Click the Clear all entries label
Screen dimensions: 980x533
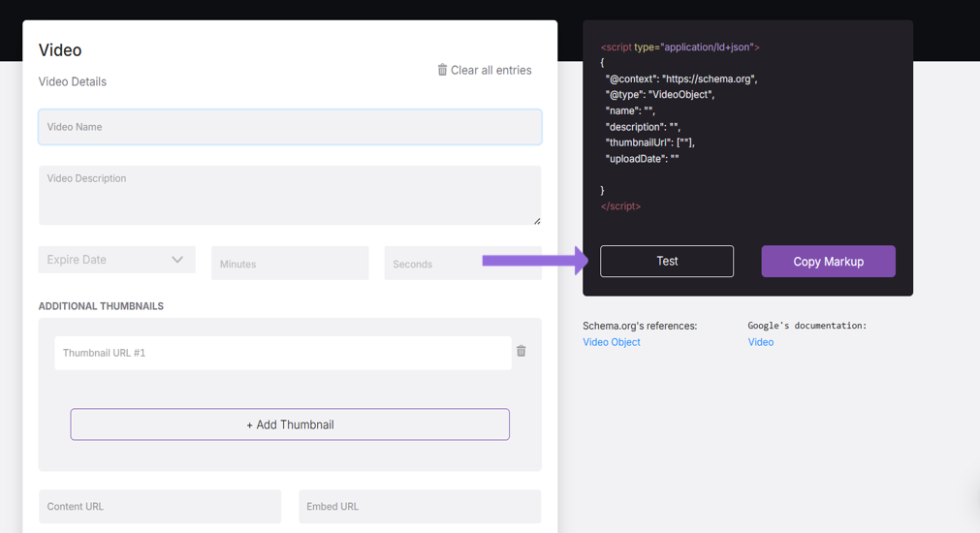491,70
